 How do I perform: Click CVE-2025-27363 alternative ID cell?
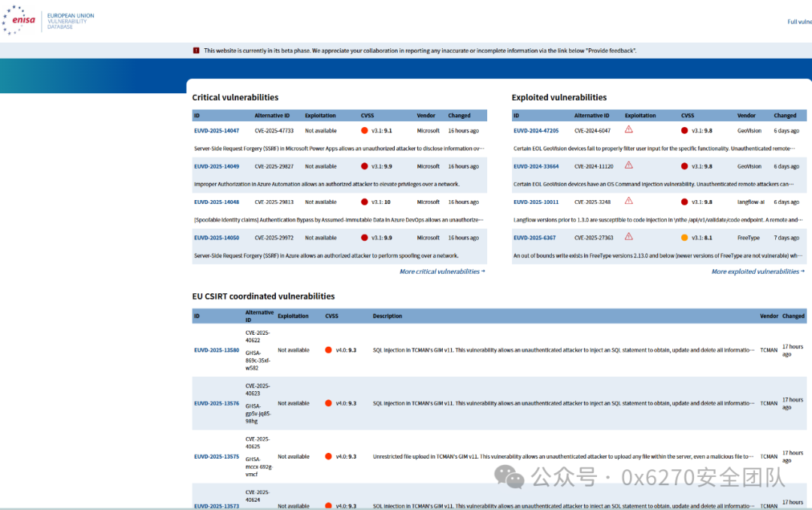click(593, 238)
